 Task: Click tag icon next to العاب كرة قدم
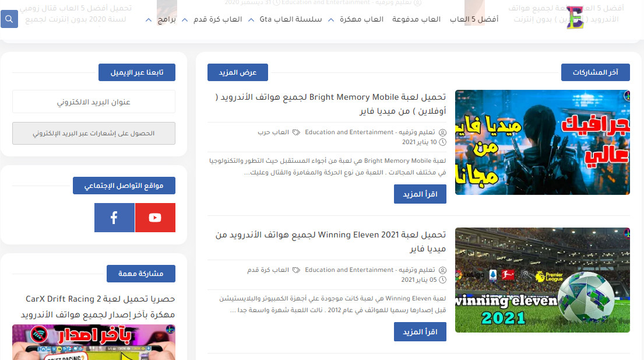tap(296, 270)
